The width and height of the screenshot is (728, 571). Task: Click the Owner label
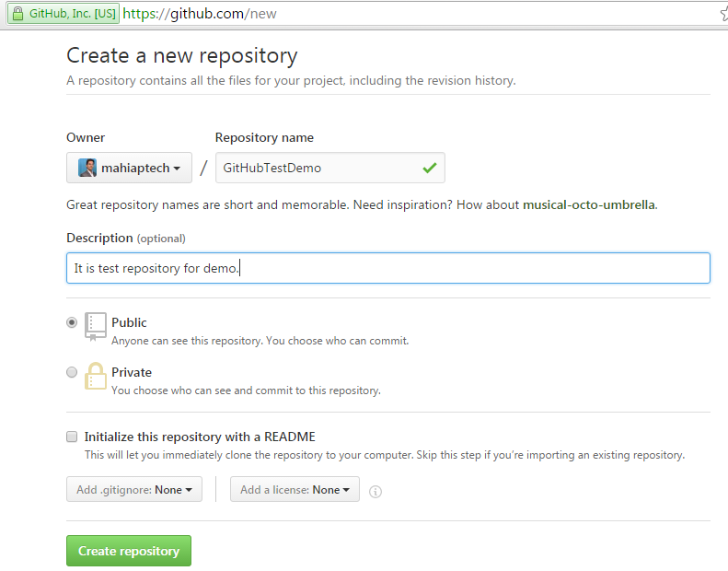(86, 137)
